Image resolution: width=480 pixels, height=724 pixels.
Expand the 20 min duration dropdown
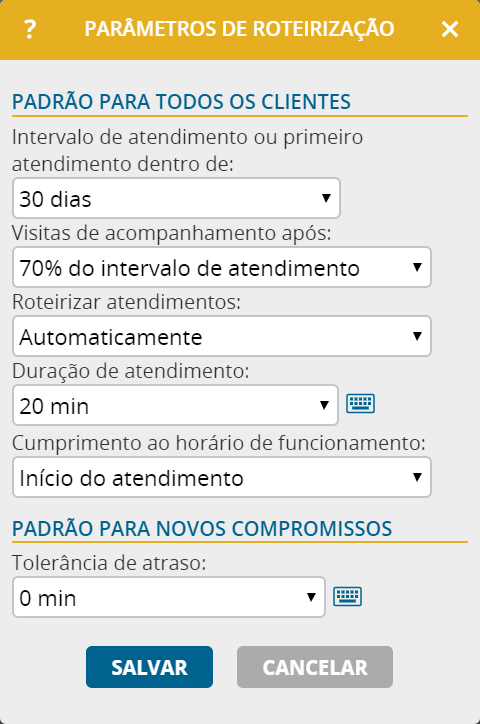tap(175, 405)
